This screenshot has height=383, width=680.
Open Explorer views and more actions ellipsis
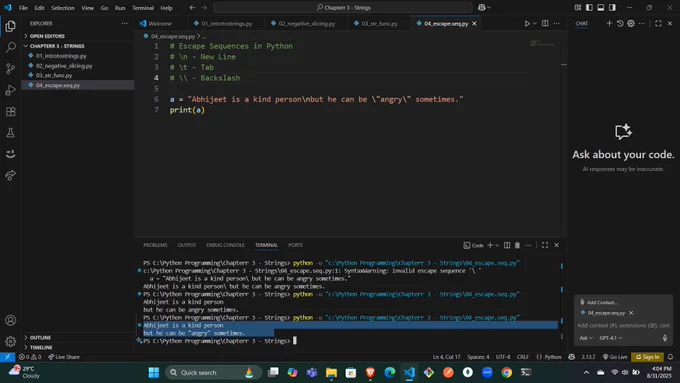pos(124,23)
